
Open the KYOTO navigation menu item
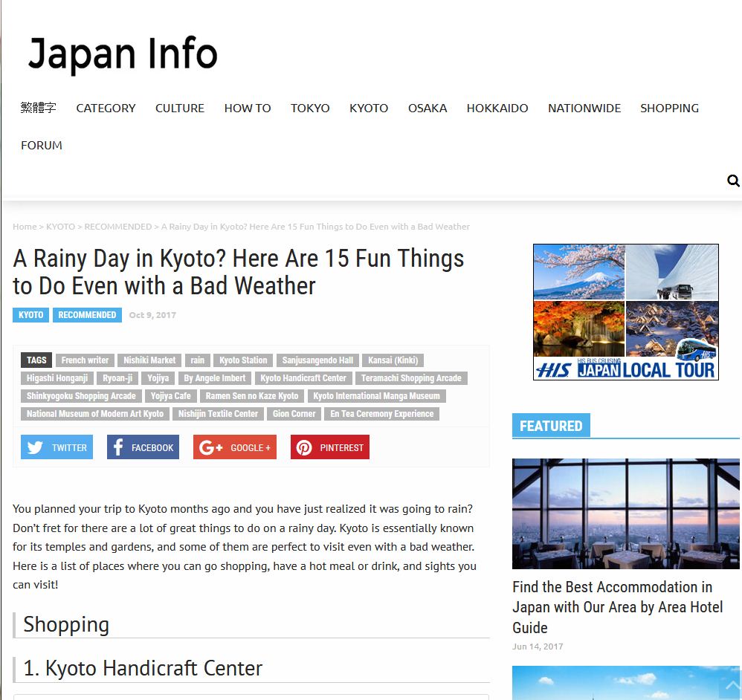pyautogui.click(x=369, y=108)
